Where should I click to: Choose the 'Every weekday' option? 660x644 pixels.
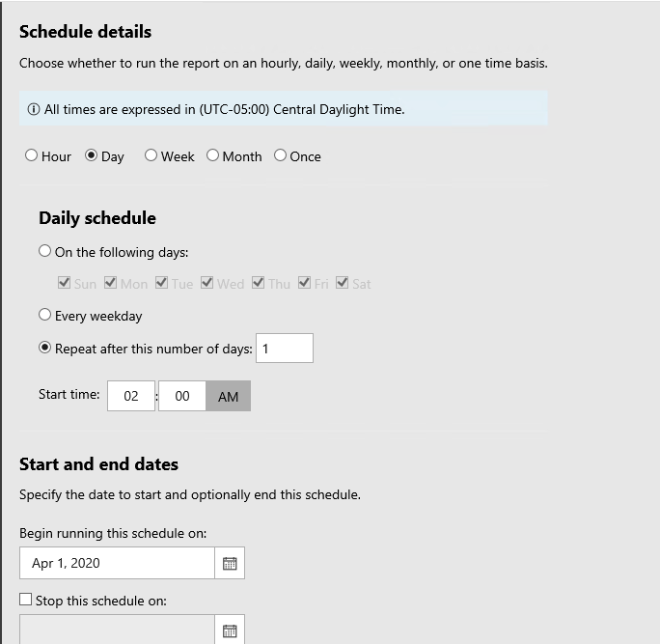(45, 315)
